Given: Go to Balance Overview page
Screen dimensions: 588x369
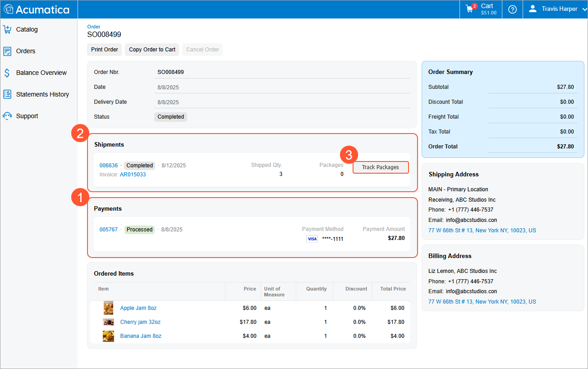Looking at the screenshot, I should pyautogui.click(x=41, y=73).
